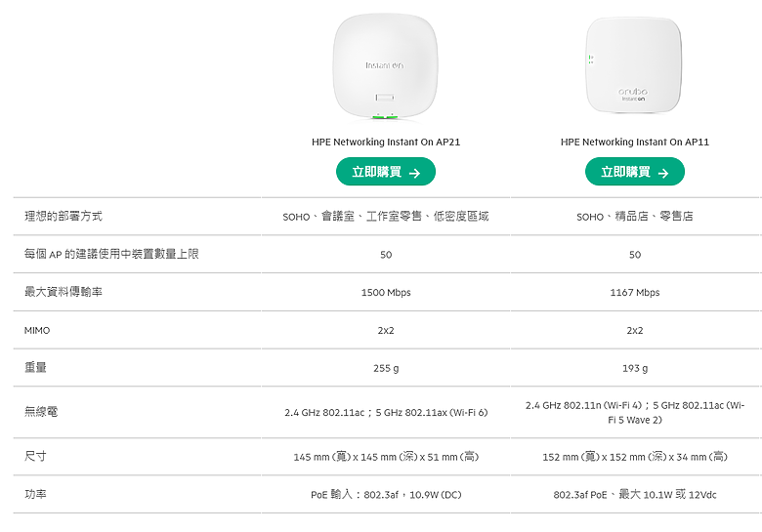Click the 193 g weight value
The width and height of the screenshot is (762, 532).
coord(635,368)
